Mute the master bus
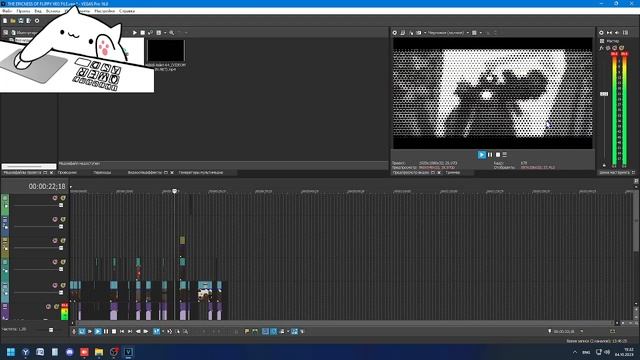 tap(615, 48)
